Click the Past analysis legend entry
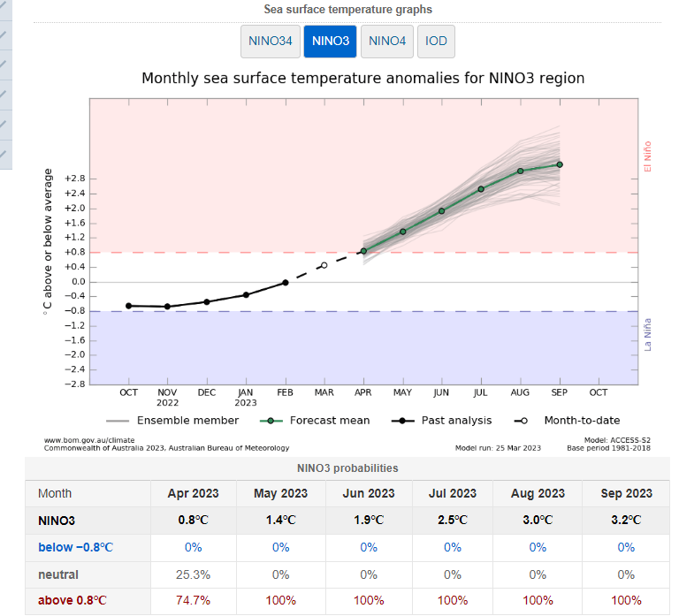Screen dimensions: 679x616 tap(441, 421)
